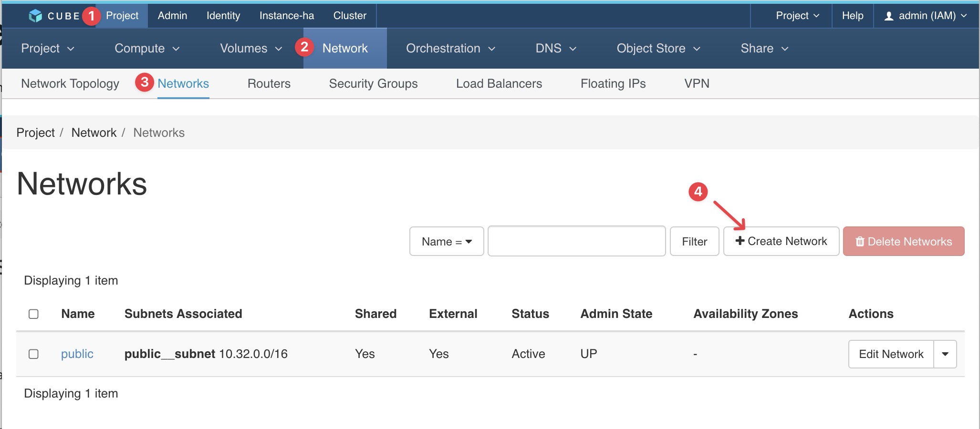Go to Load Balancers tab
Image resolution: width=980 pixels, height=429 pixels.
pyautogui.click(x=499, y=83)
